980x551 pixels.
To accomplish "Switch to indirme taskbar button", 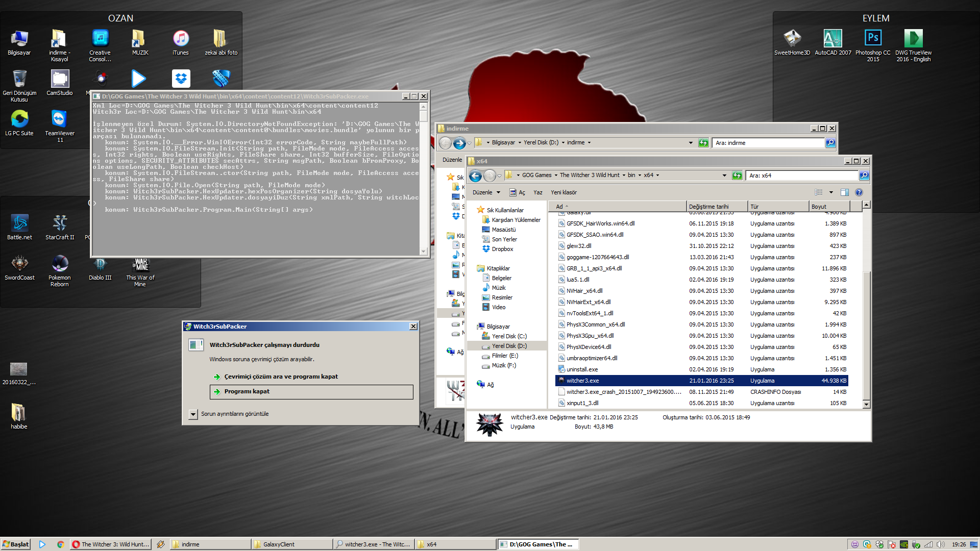I will coord(210,544).
